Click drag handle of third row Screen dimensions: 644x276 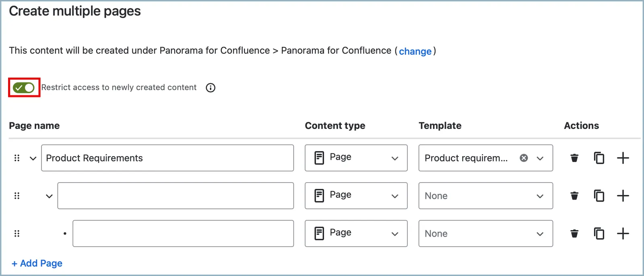pyautogui.click(x=17, y=234)
